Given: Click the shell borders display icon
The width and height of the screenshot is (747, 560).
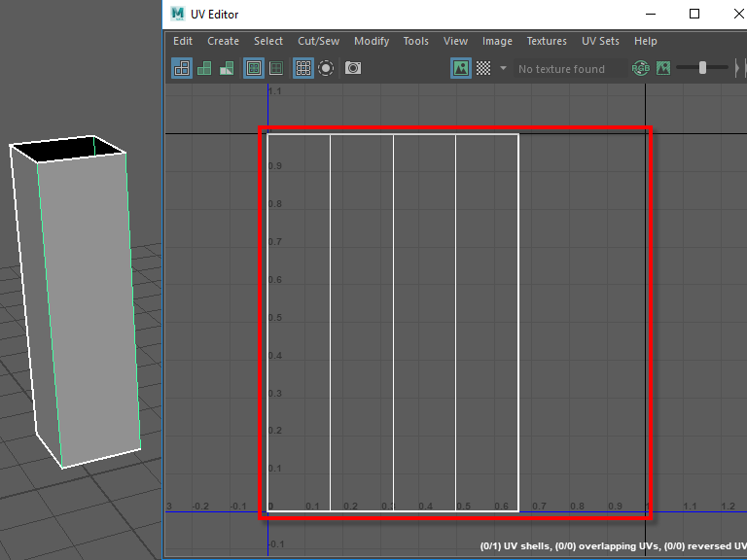Looking at the screenshot, I should coord(276,68).
